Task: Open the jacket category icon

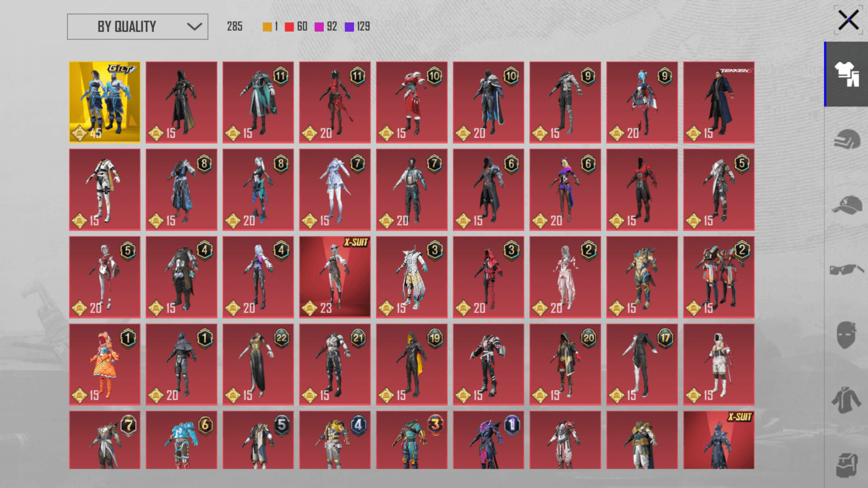Action: pos(846,400)
